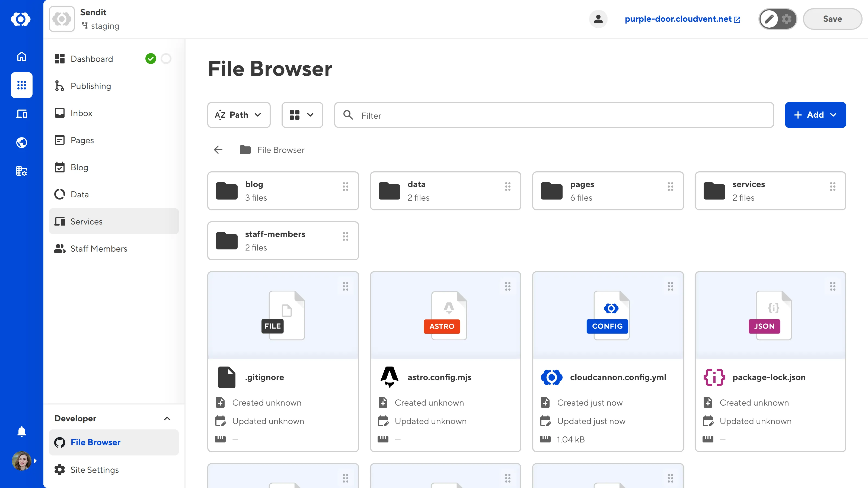Toggle the grey status circle next to Dashboard

click(166, 58)
